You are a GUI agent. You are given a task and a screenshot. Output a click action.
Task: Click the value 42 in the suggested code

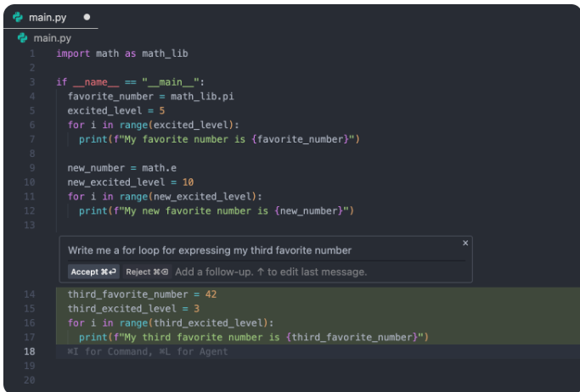pos(211,294)
